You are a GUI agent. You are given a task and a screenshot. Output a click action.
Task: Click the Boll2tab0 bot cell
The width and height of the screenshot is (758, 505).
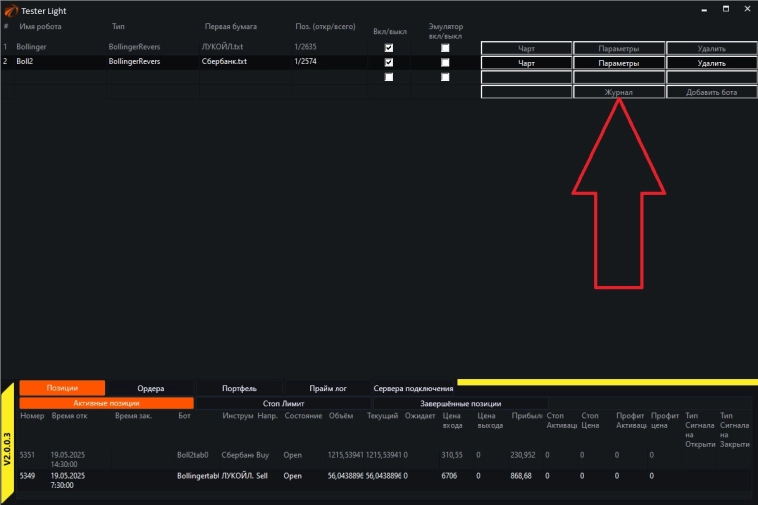tap(192, 455)
